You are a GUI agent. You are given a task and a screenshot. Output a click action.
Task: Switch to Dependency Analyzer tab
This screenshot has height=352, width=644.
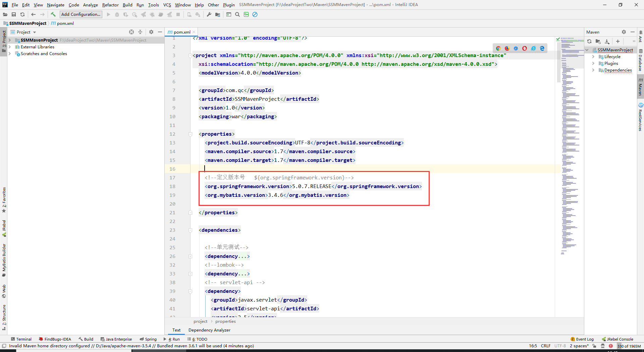pos(209,330)
